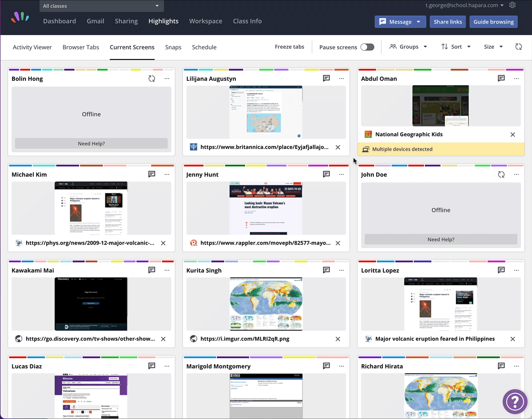Open more options for Lilijana Augustyn
Screen dimensions: 532x419
pyautogui.click(x=341, y=79)
